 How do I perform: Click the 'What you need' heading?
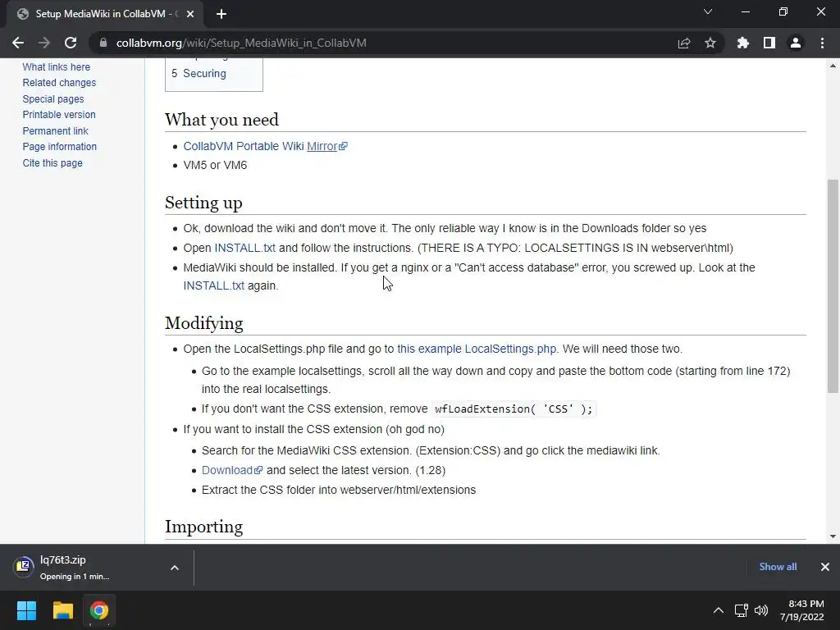coord(221,120)
